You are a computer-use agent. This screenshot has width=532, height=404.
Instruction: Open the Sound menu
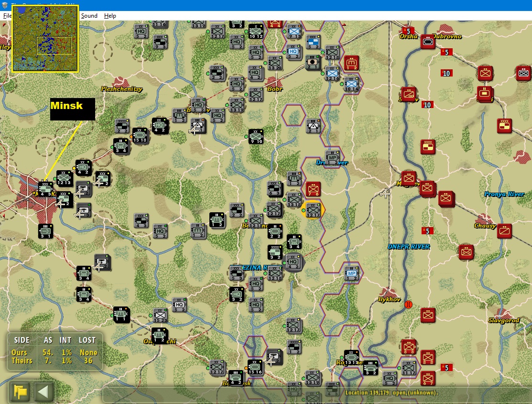[x=89, y=16]
